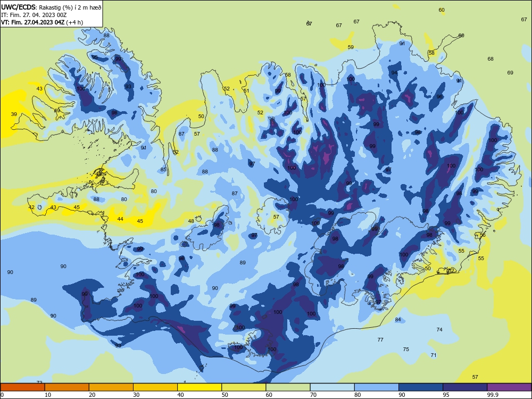Click the 95–99.9 dark indigo legend swatch
Image resolution: width=532 pixels, height=399 pixels.
465,387
